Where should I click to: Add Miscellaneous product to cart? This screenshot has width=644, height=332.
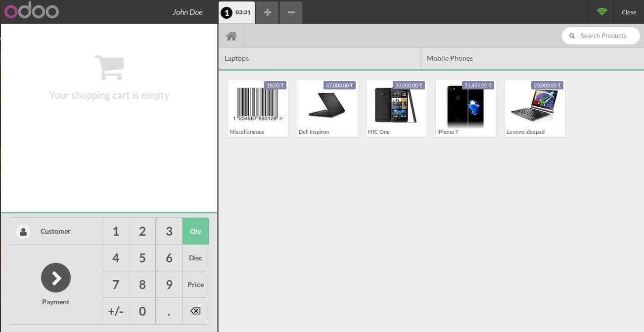[x=258, y=109]
